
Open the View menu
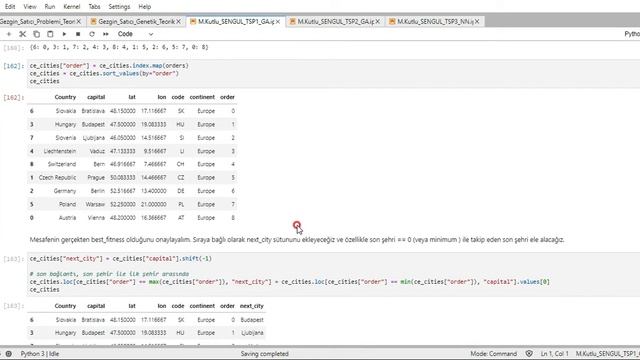click(30, 7)
